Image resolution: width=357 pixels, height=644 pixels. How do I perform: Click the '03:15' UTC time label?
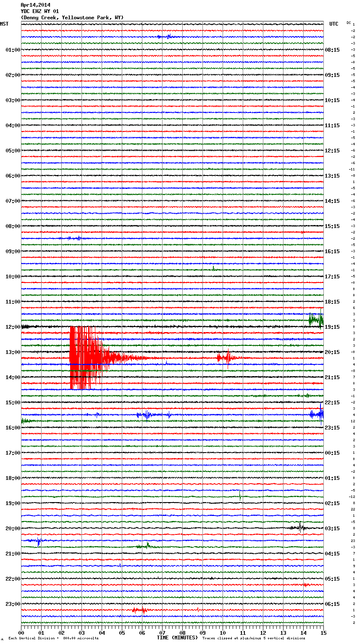(332, 529)
